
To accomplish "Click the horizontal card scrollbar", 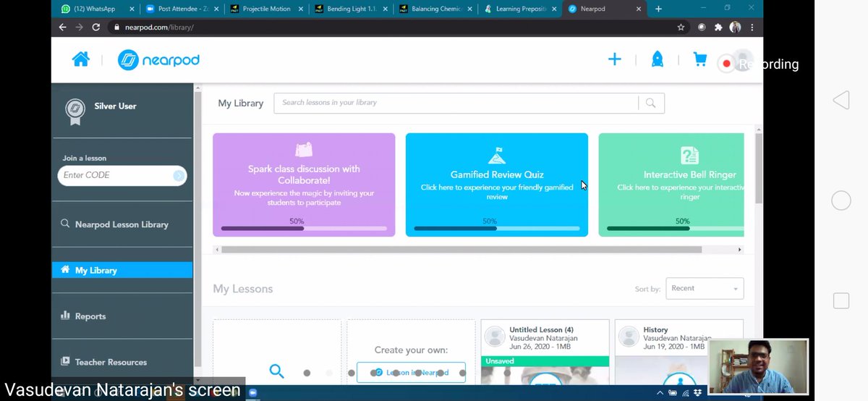I will [x=461, y=250].
